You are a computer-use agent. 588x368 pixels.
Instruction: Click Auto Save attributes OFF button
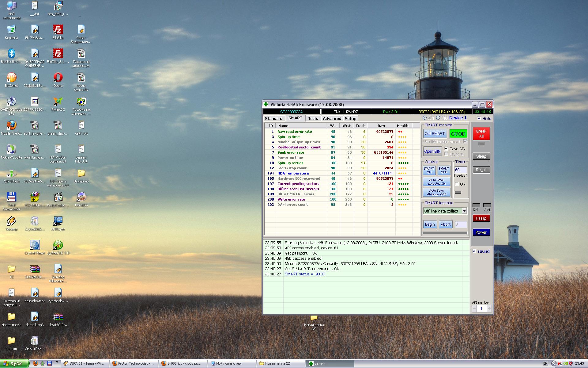437,192
